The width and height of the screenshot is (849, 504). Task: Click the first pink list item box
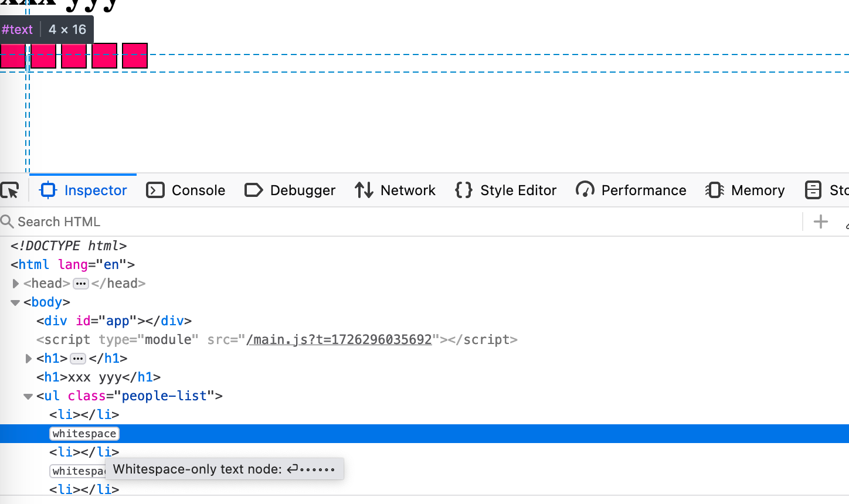point(12,56)
